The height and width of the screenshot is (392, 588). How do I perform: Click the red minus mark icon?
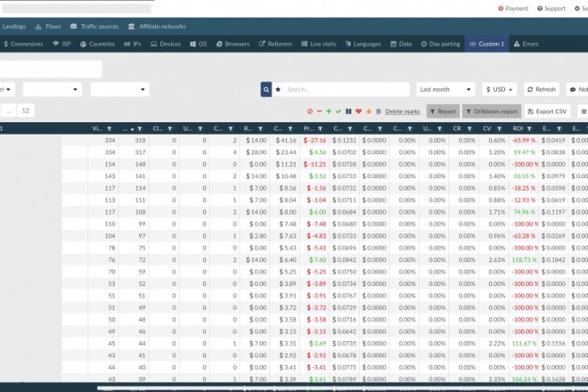(319, 111)
